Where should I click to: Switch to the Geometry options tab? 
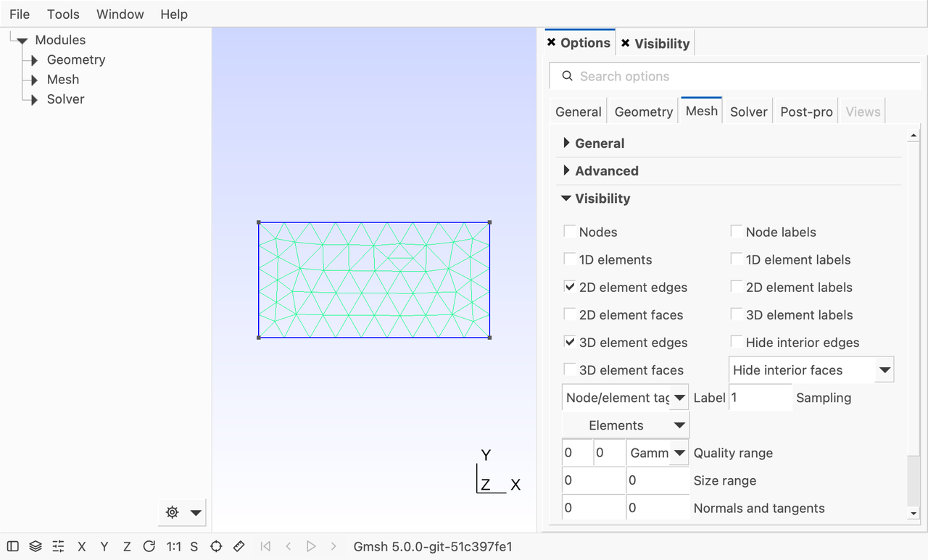point(644,112)
